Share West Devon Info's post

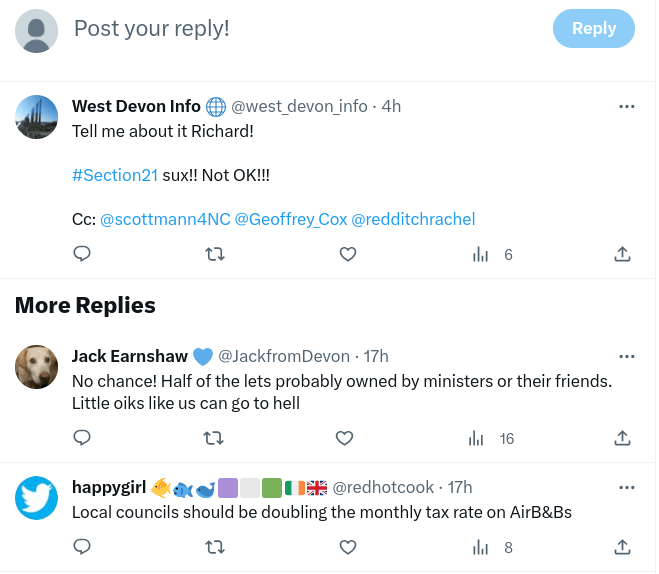(622, 255)
